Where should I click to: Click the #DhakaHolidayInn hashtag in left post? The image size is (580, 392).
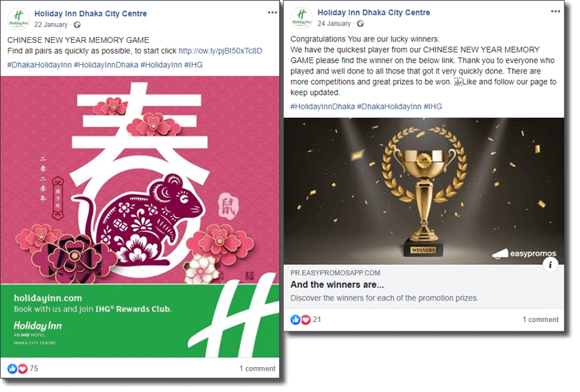pyautogui.click(x=39, y=65)
